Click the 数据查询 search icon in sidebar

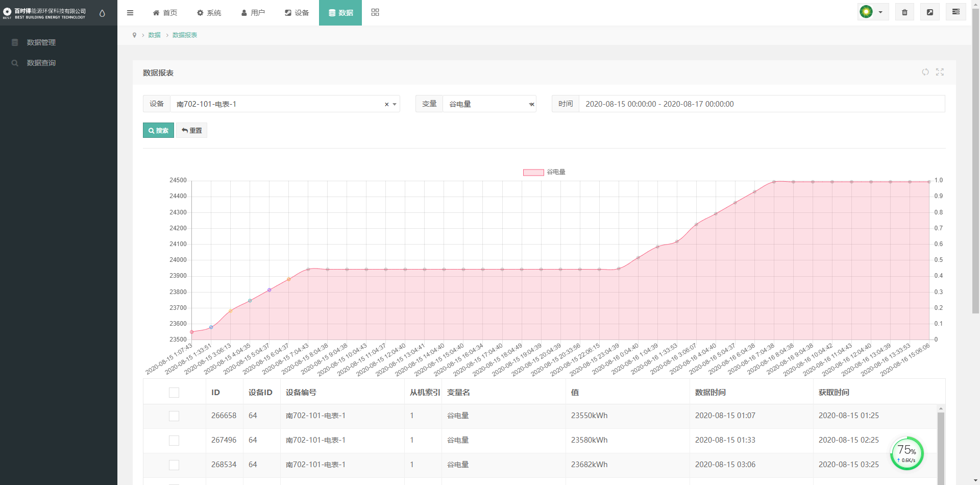15,63
